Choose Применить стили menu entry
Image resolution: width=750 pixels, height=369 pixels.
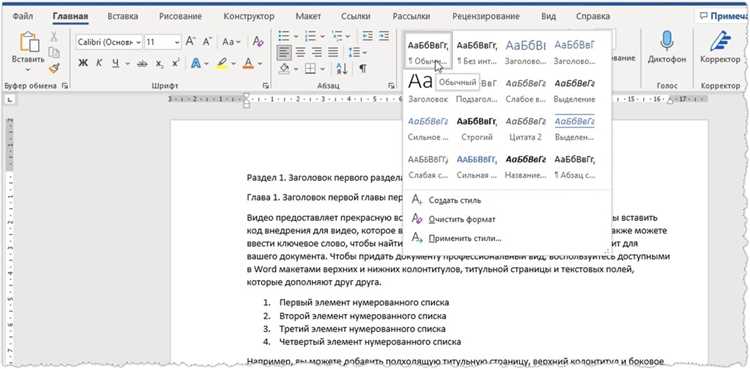click(x=465, y=238)
